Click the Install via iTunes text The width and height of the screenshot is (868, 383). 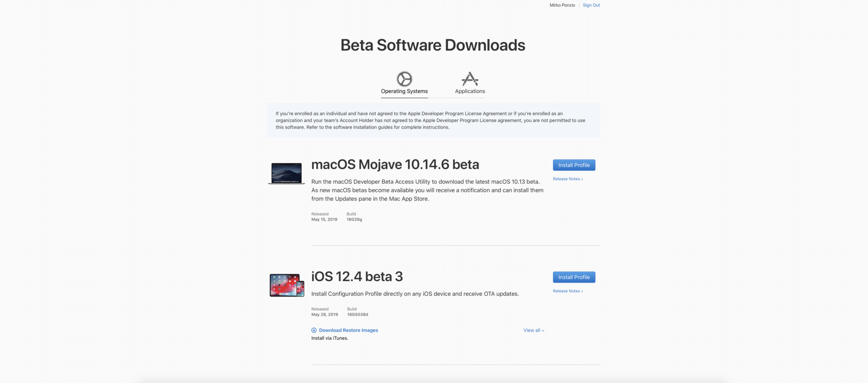pyautogui.click(x=330, y=338)
